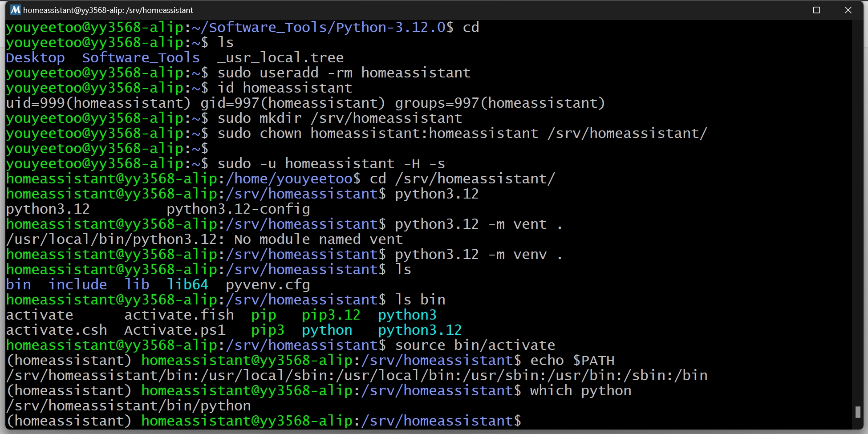Viewport: 868px width, 434px height.
Task: Click the '~/Software_Tools/Python-3.12.0' prompt path
Action: pyautogui.click(x=318, y=27)
